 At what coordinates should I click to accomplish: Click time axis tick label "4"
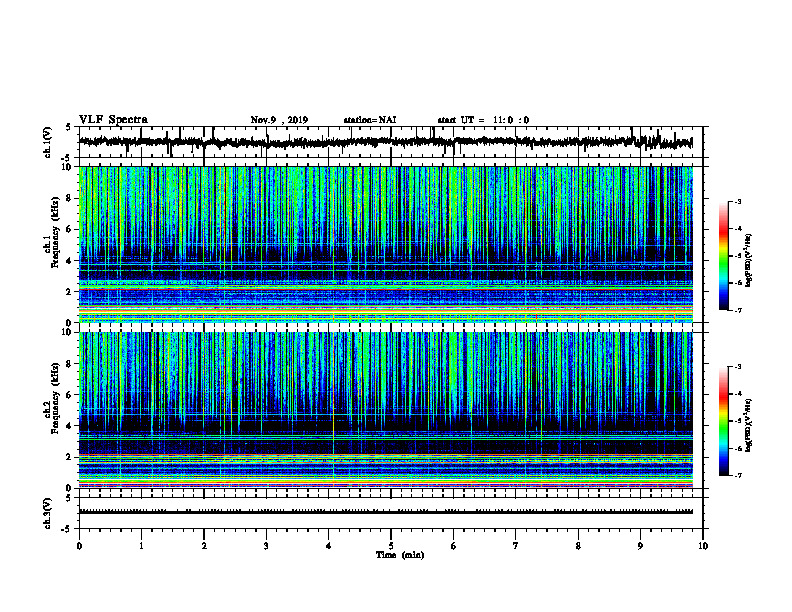pyautogui.click(x=329, y=546)
